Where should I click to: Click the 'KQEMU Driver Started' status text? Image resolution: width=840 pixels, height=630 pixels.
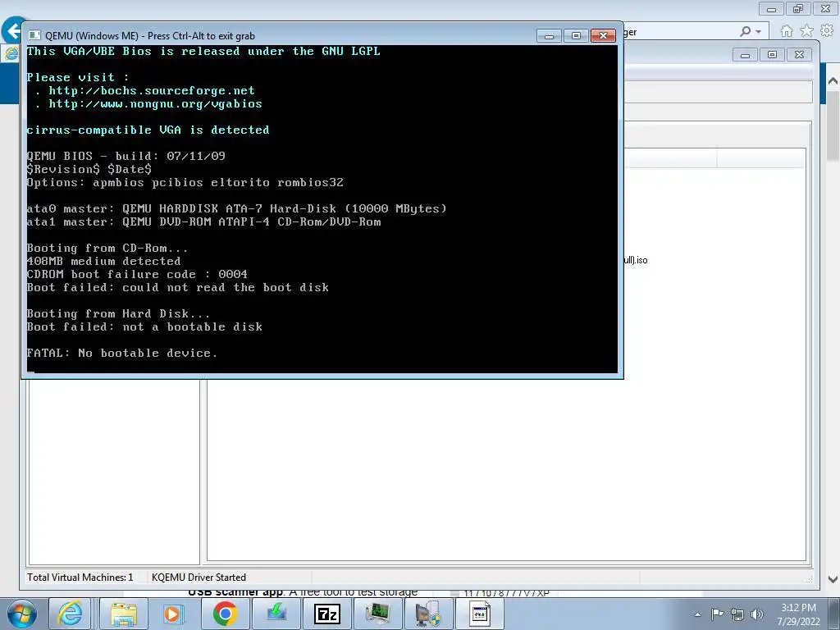[x=199, y=577]
